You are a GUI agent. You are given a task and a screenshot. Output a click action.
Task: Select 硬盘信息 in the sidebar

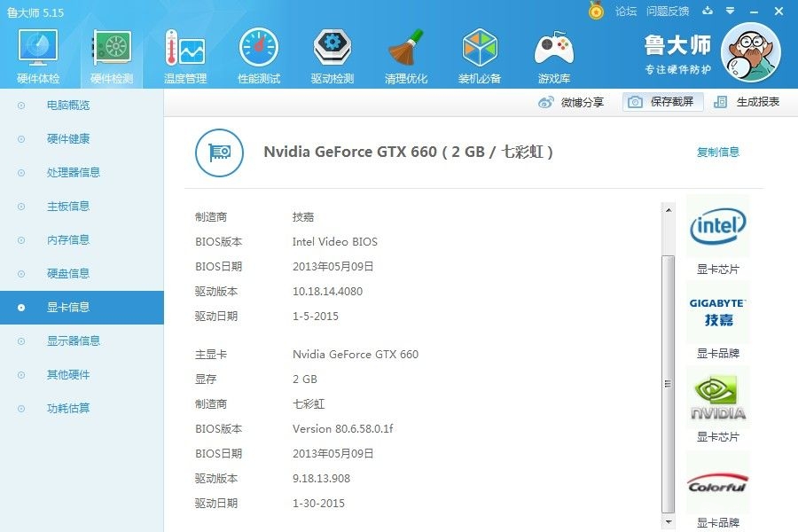pyautogui.click(x=68, y=273)
